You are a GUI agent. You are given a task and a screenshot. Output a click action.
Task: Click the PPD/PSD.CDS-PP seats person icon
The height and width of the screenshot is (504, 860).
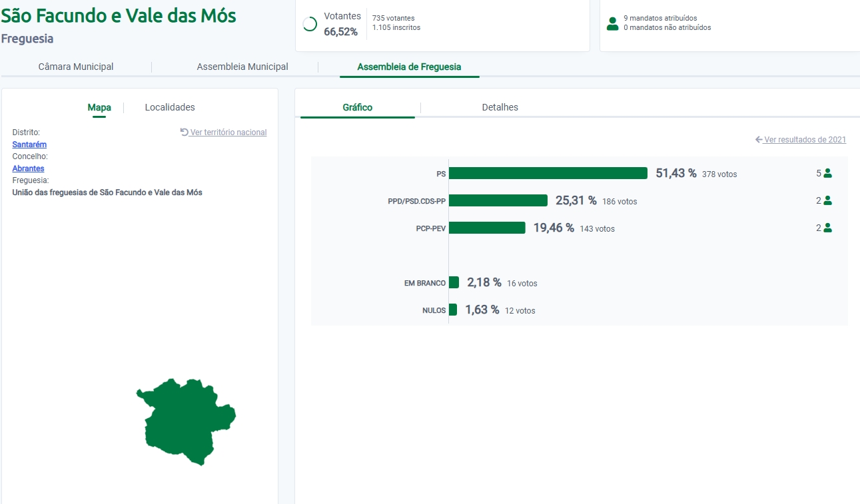pos(828,200)
